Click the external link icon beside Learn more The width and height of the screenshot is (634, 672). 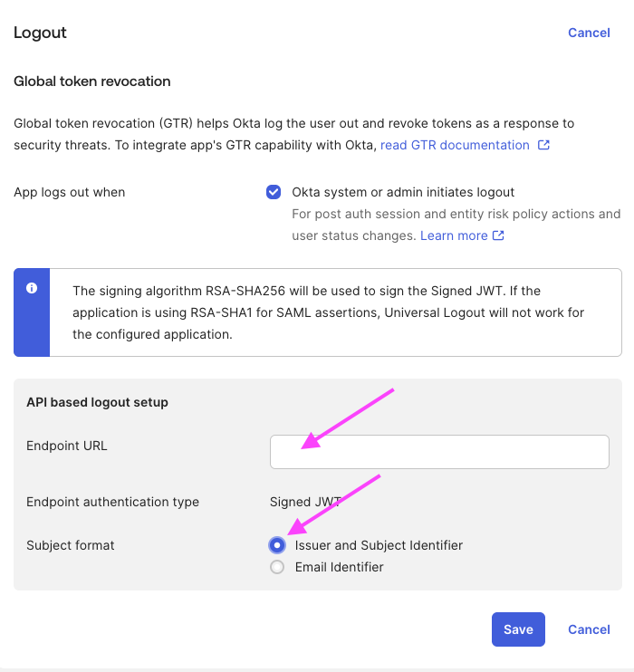pyautogui.click(x=498, y=235)
